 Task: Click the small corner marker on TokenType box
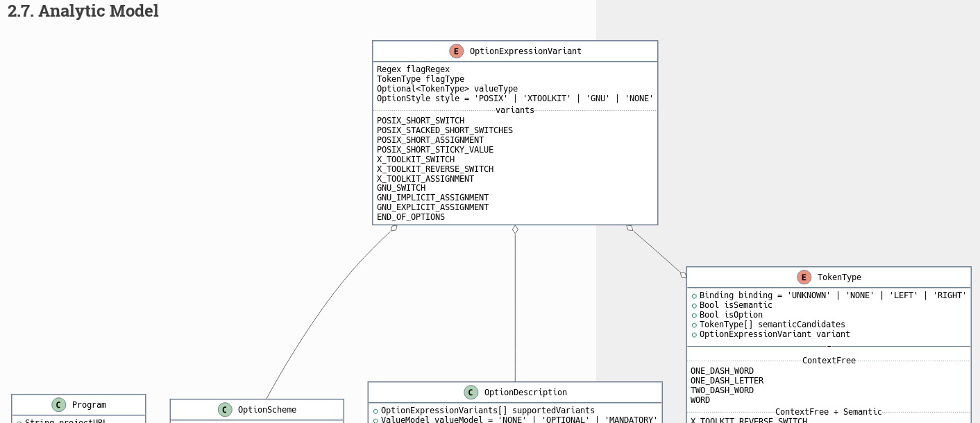[682, 275]
